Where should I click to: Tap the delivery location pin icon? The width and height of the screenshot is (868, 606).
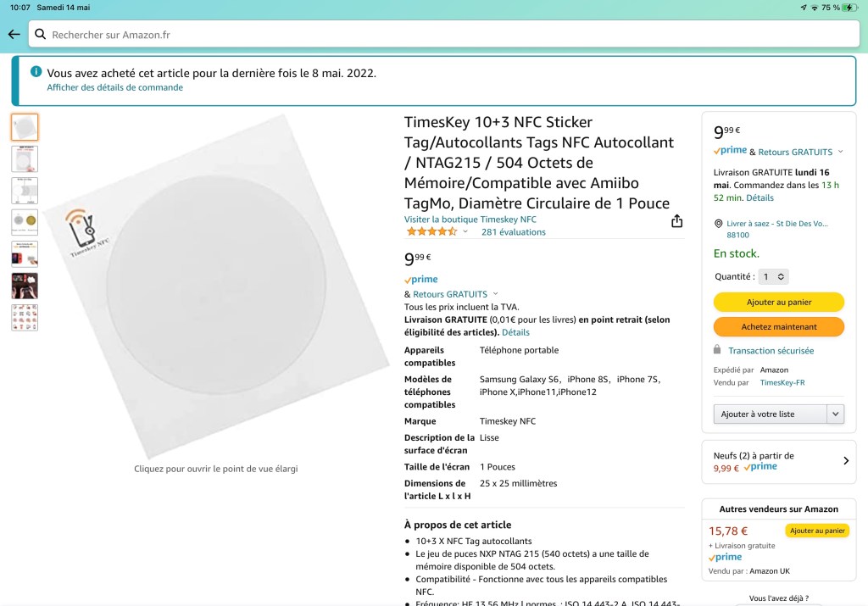pyautogui.click(x=719, y=224)
